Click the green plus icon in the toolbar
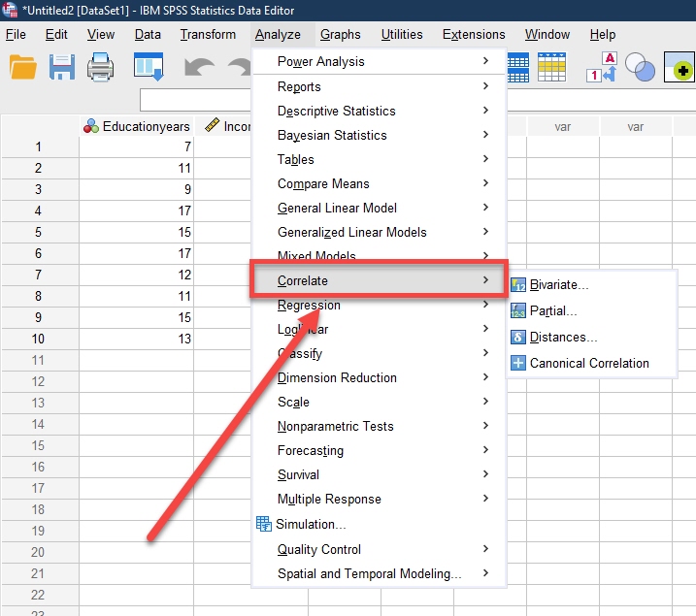 coord(679,67)
